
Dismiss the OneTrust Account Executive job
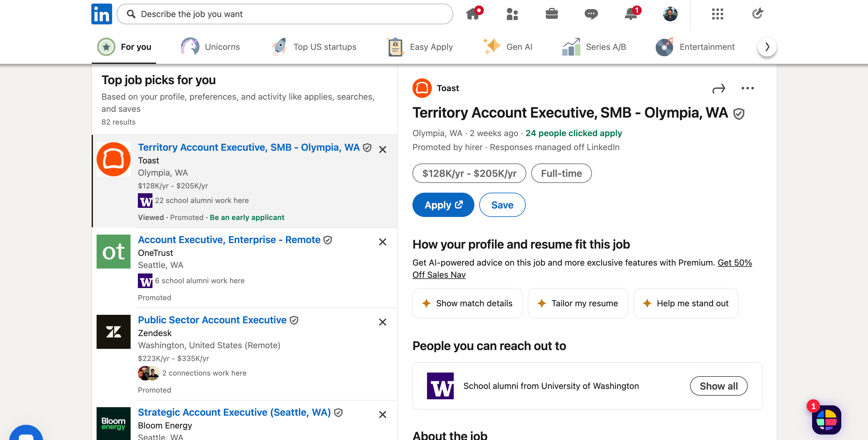(x=382, y=242)
